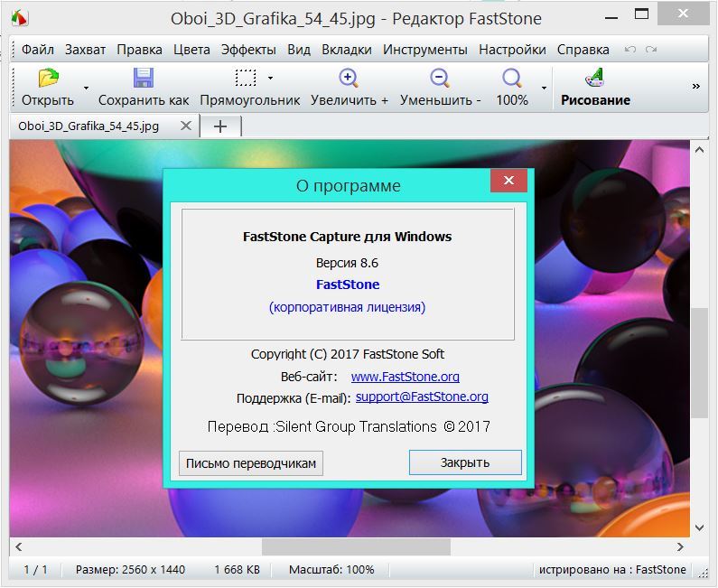This screenshot has width=718, height=588.
Task: Click the status bar text 'Масштаб: 100%'
Action: tap(331, 570)
